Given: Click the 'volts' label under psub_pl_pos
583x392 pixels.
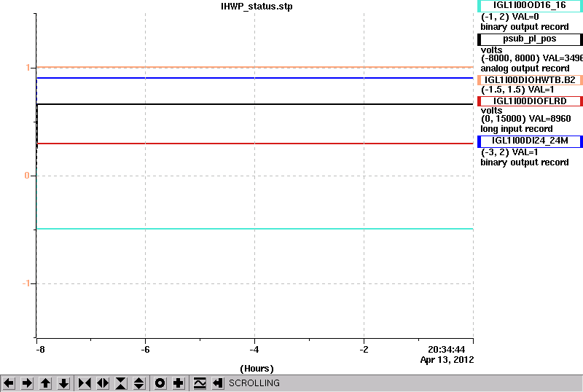Looking at the screenshot, I should click(x=491, y=50).
